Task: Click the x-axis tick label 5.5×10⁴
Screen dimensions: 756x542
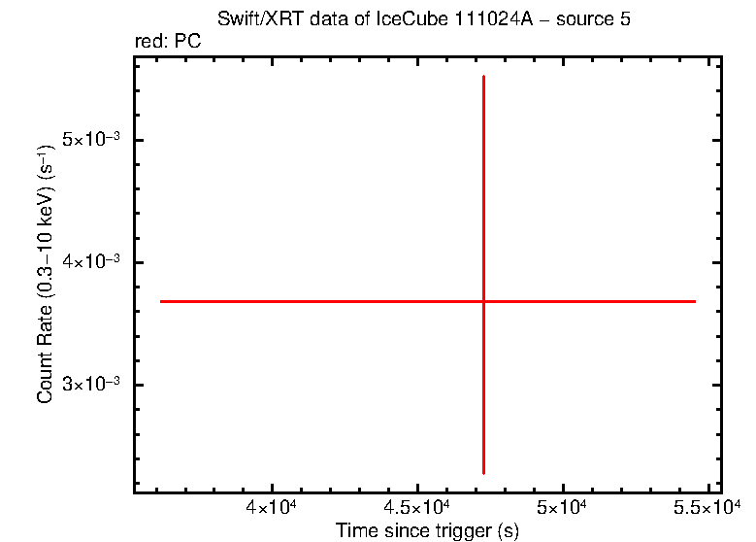Action: click(x=707, y=507)
